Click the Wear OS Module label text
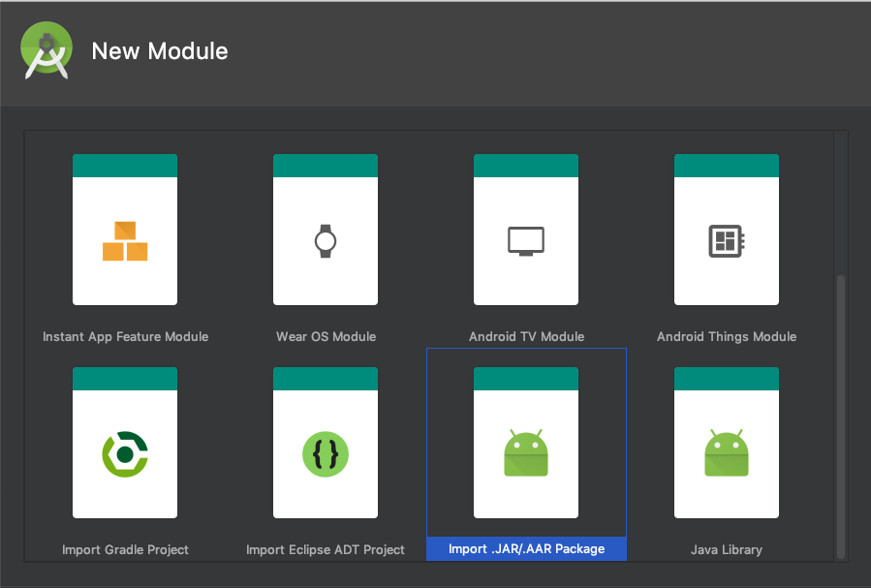This screenshot has height=588, width=871. [326, 336]
